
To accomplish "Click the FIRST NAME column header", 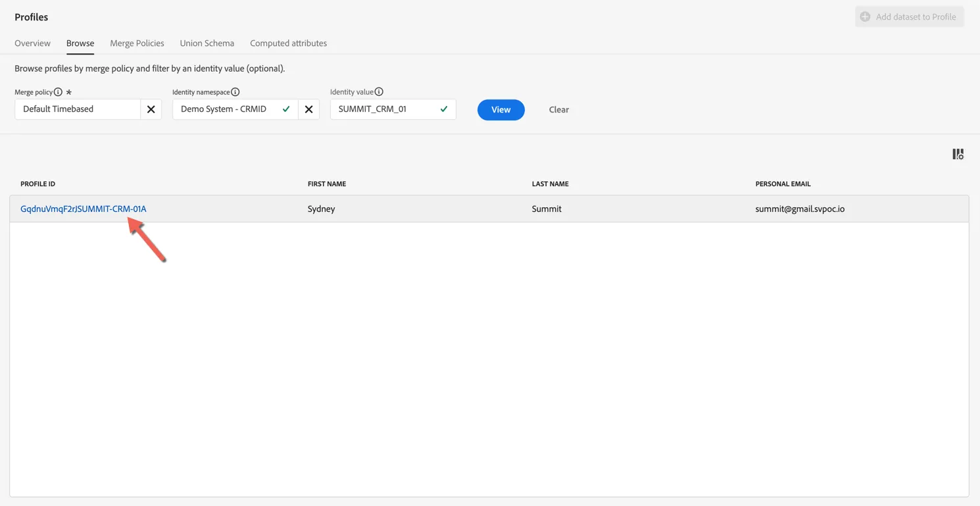I will 327,184.
